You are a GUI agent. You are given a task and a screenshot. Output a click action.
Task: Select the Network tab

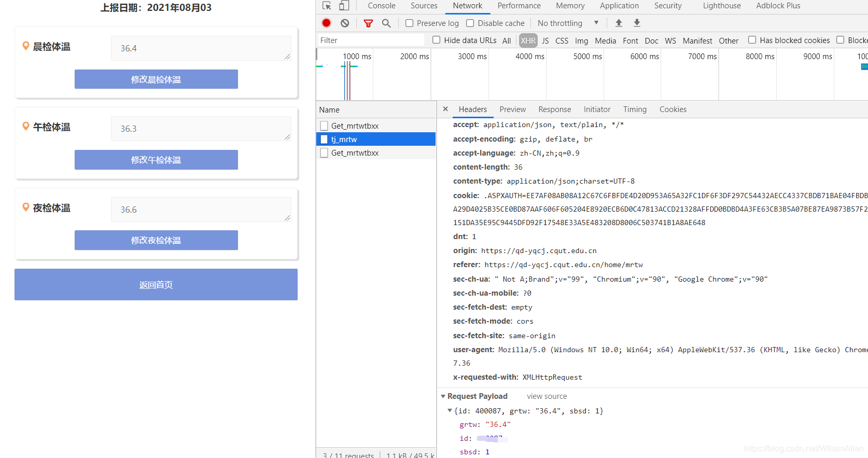468,6
